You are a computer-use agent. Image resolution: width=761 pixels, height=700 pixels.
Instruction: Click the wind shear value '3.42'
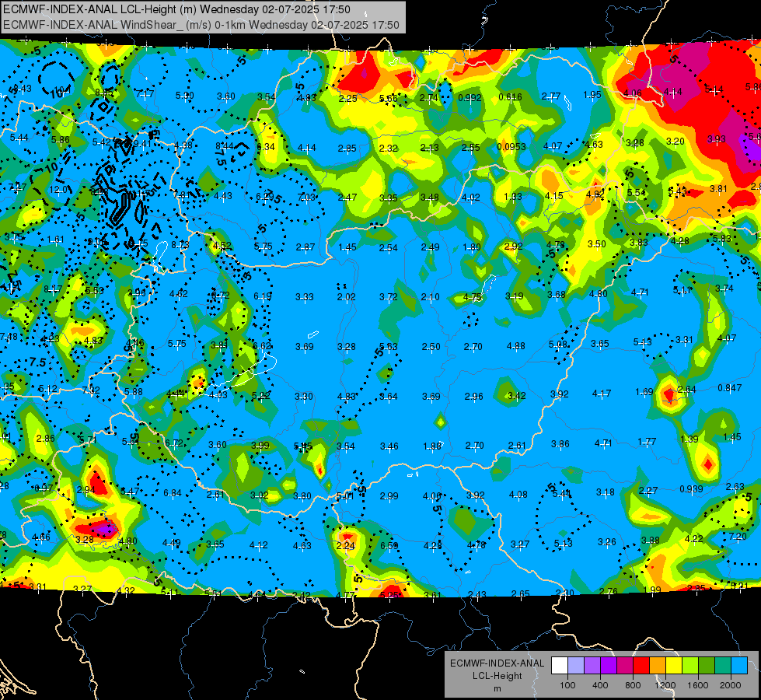(x=516, y=396)
